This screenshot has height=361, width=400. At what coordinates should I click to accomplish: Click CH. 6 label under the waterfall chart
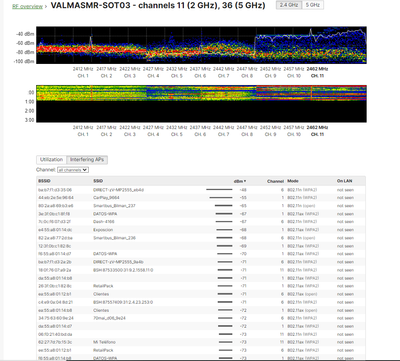200,134
